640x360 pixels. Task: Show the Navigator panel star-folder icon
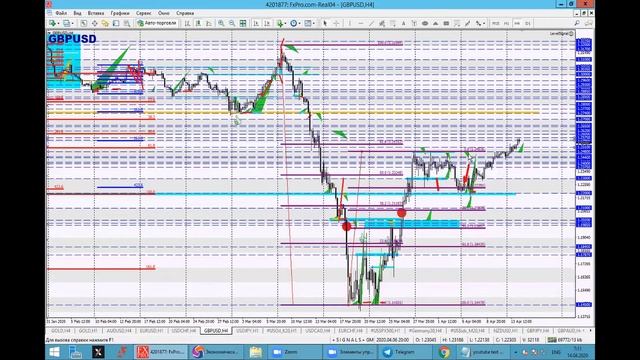click(105, 23)
